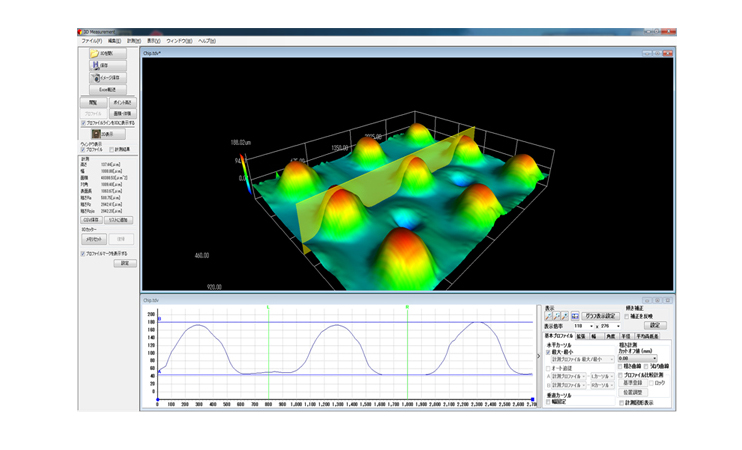This screenshot has width=742, height=450.
Task: Open the ファイル(F) menu
Action: pos(92,41)
